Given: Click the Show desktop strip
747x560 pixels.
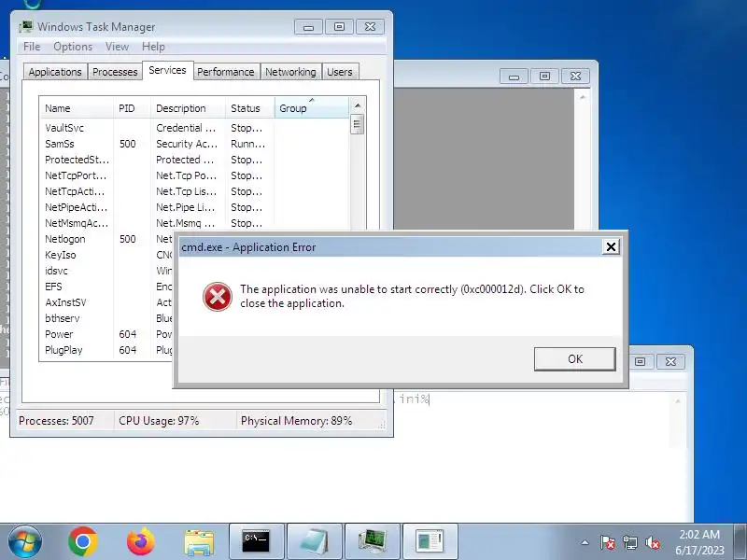Looking at the screenshot, I should point(740,541).
